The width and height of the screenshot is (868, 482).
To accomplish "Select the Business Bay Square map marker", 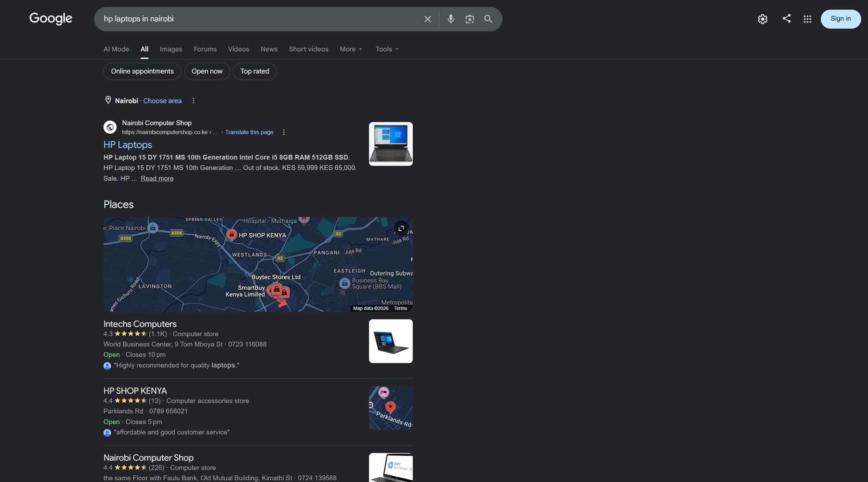I will (x=344, y=283).
